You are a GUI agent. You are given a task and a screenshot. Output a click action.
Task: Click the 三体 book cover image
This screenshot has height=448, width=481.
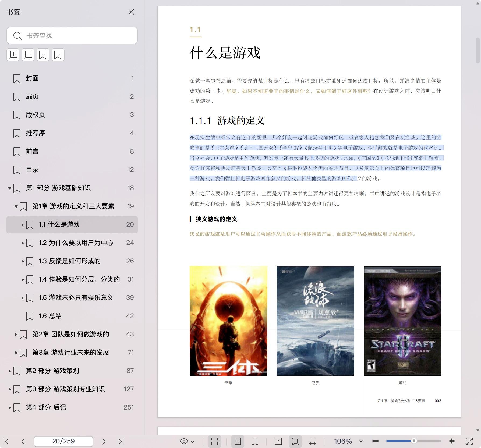point(228,321)
